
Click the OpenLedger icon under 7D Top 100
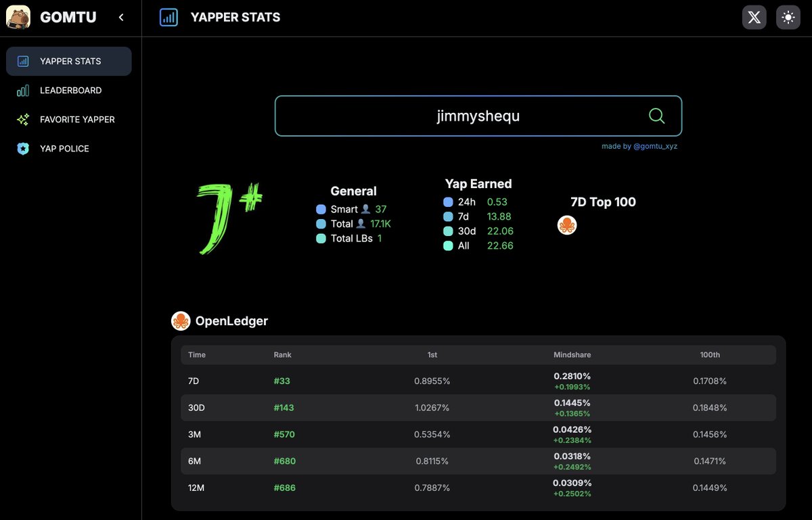pos(567,226)
